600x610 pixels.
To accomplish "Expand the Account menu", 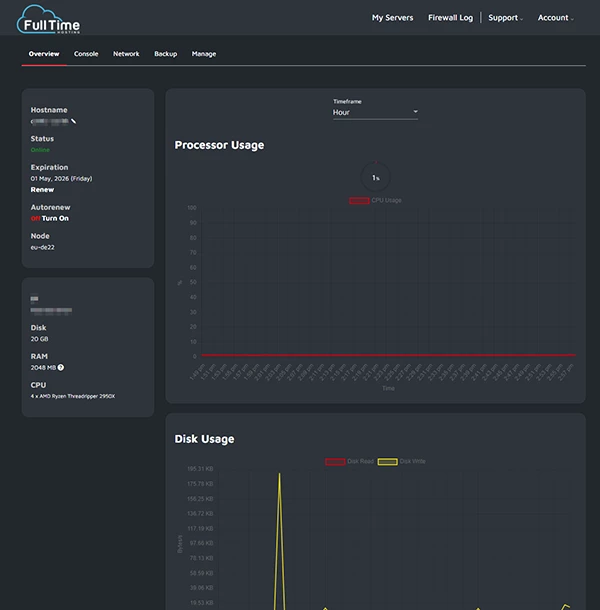I will coord(555,18).
